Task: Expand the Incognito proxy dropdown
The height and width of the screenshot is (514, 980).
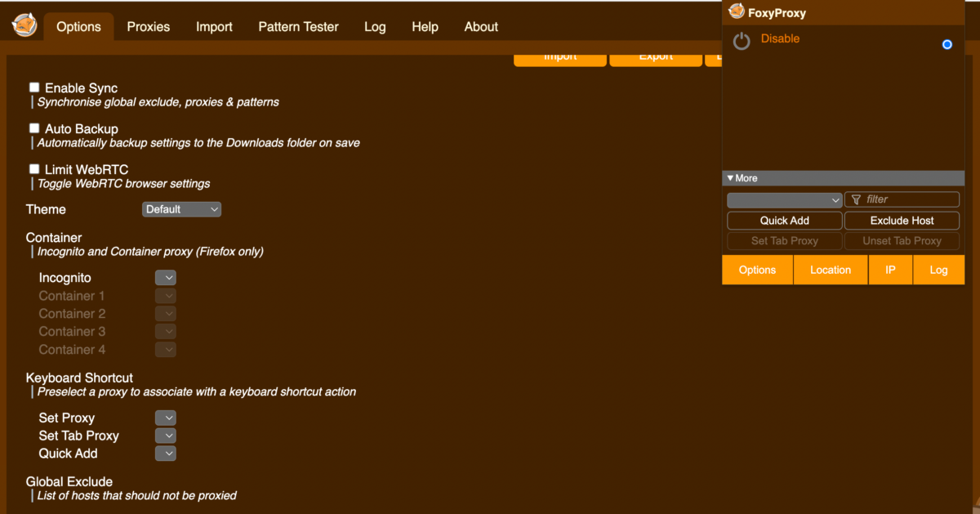Action: pos(166,278)
